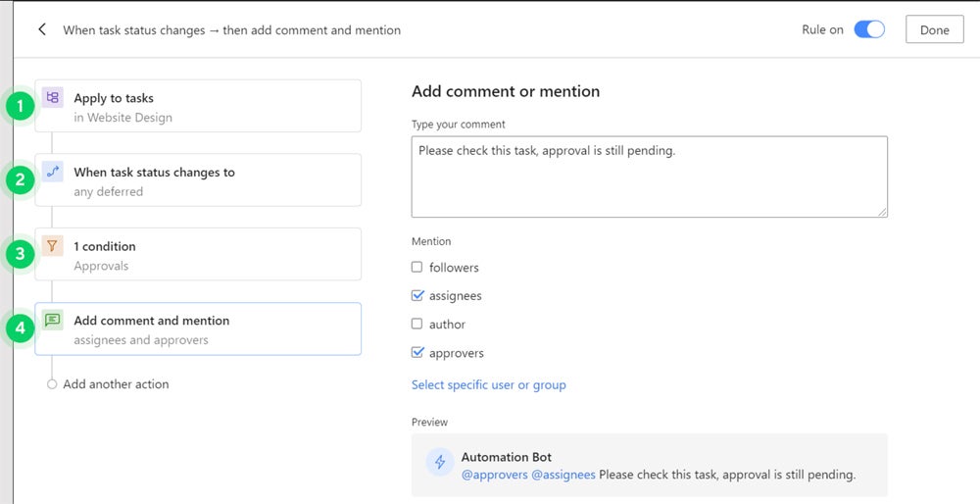The image size is (980, 504).
Task: Turn off the Rule on switch
Action: tap(869, 29)
